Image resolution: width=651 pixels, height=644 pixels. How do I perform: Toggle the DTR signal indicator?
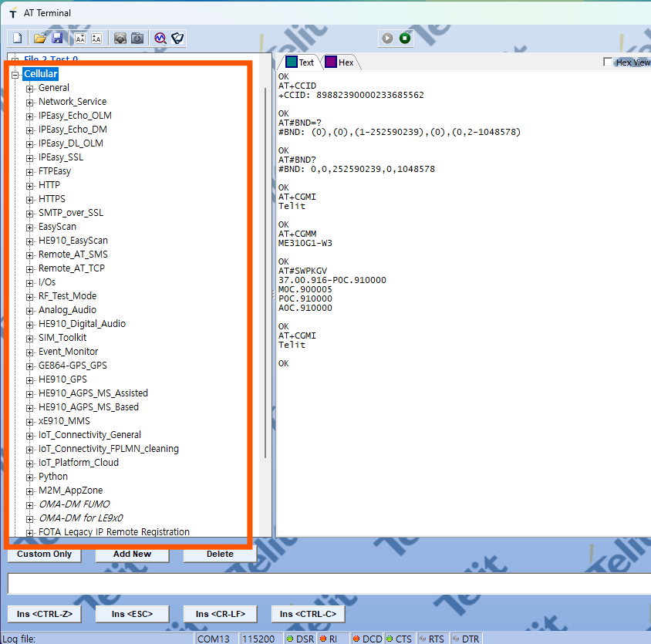tap(465, 639)
